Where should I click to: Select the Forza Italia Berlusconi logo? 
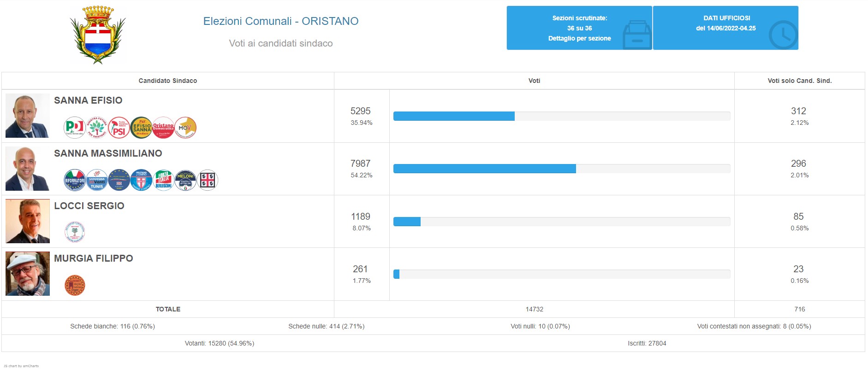pos(163,180)
